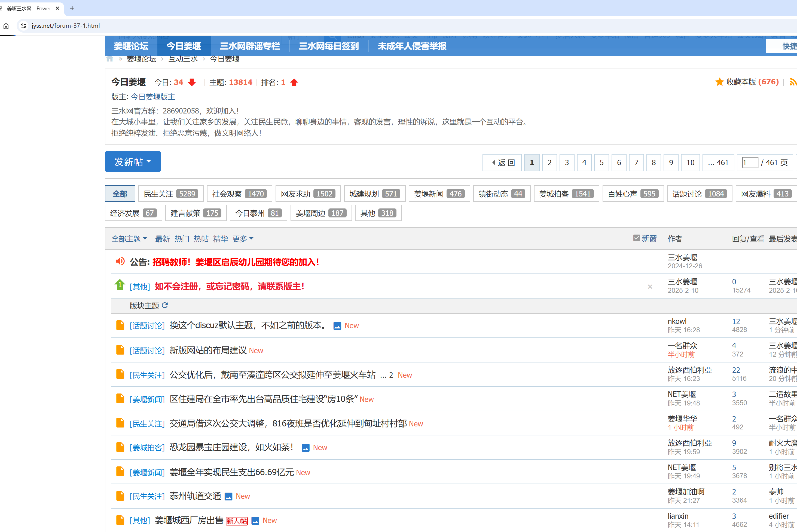Click thread icon beside 新版网站的布局建议
797x532 pixels.
(x=120, y=349)
